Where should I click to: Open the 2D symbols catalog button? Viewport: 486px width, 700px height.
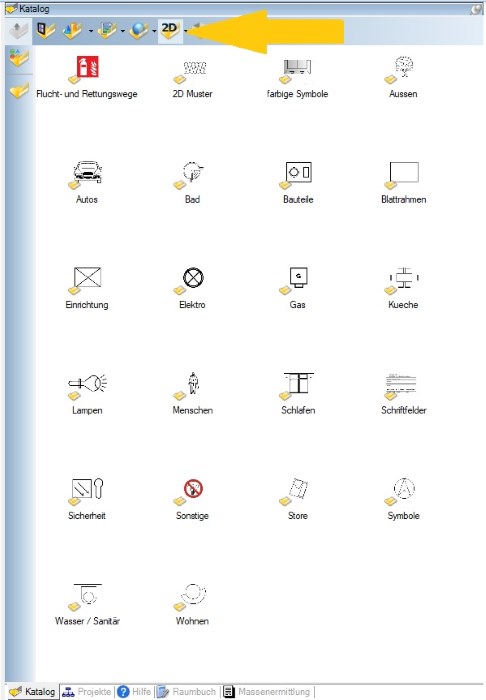170,31
